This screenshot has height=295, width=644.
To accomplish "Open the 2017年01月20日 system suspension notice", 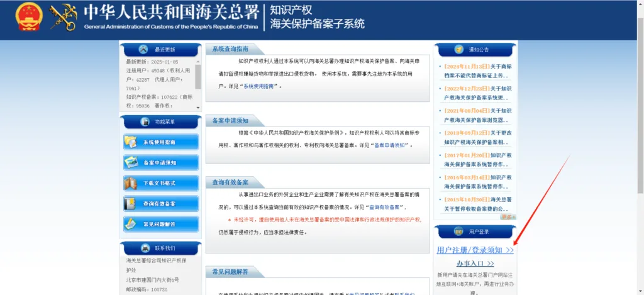I will coord(477,159).
